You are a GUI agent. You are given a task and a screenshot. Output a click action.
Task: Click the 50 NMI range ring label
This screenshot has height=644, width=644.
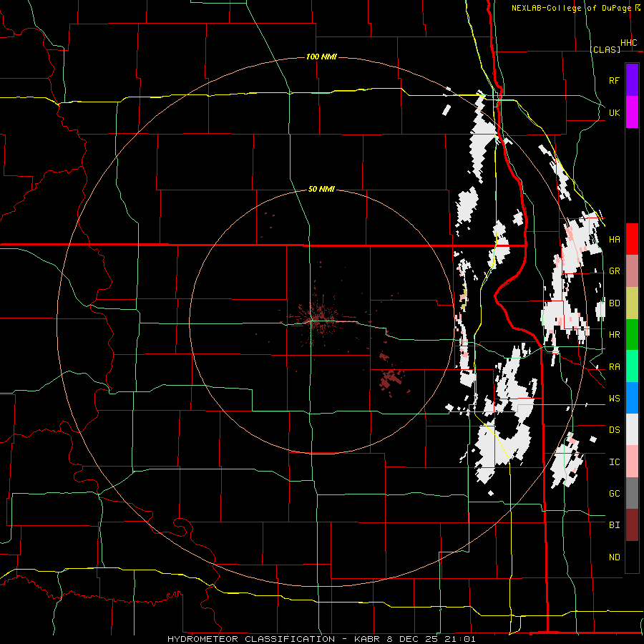point(321,189)
